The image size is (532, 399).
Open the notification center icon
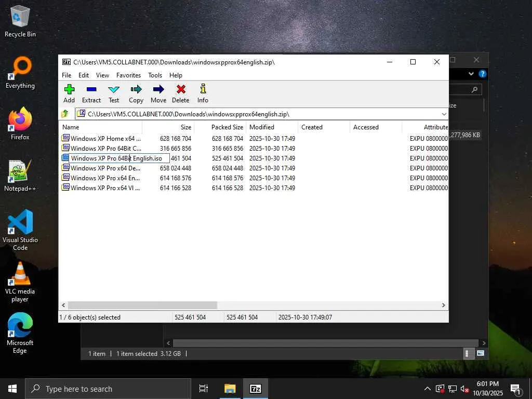(x=516, y=389)
